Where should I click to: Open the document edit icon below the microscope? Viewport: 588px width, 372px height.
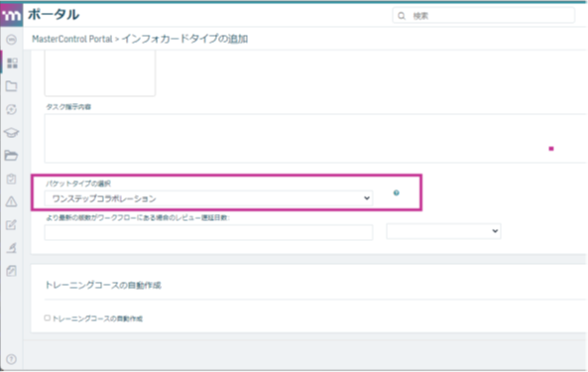coord(11,271)
